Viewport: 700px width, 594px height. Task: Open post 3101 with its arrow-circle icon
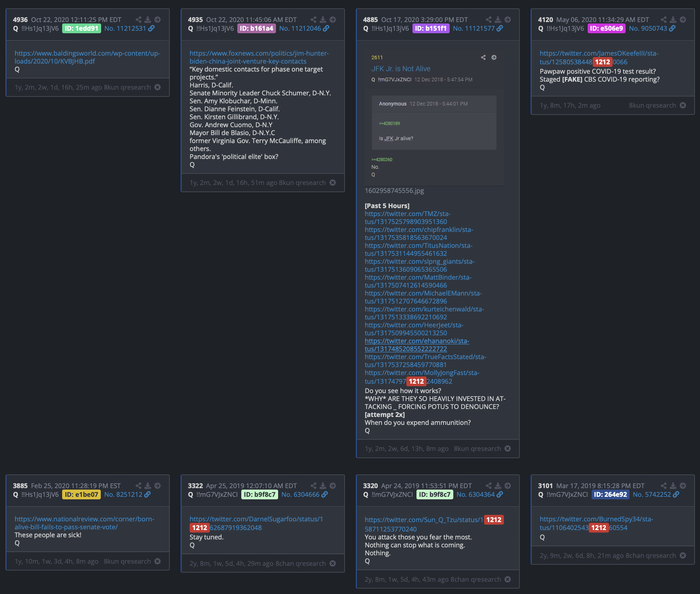click(683, 486)
